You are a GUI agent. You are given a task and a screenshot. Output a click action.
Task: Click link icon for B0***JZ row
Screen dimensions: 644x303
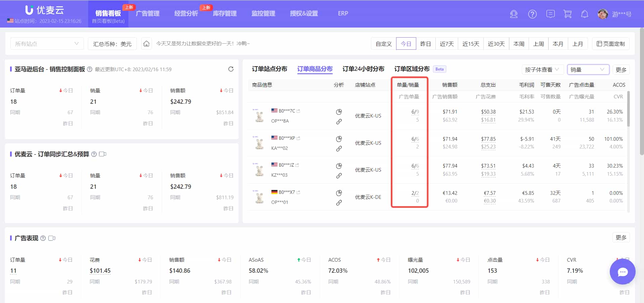[x=339, y=176]
